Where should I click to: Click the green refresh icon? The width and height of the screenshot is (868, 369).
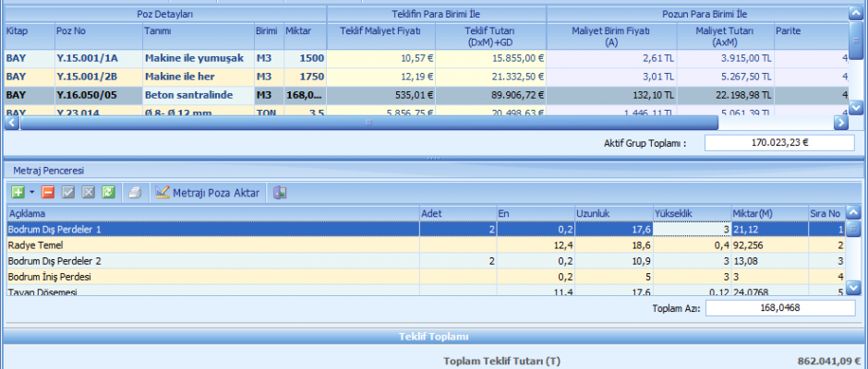tap(108, 193)
